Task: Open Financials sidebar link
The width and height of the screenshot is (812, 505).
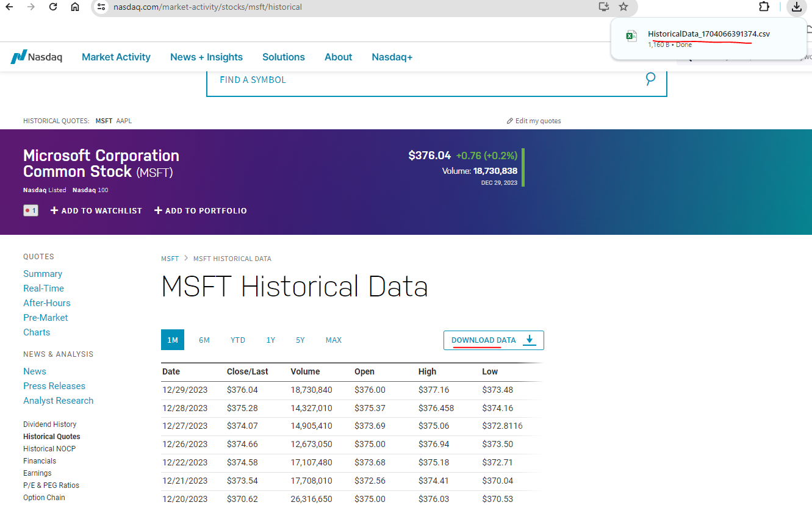Action: (40, 461)
